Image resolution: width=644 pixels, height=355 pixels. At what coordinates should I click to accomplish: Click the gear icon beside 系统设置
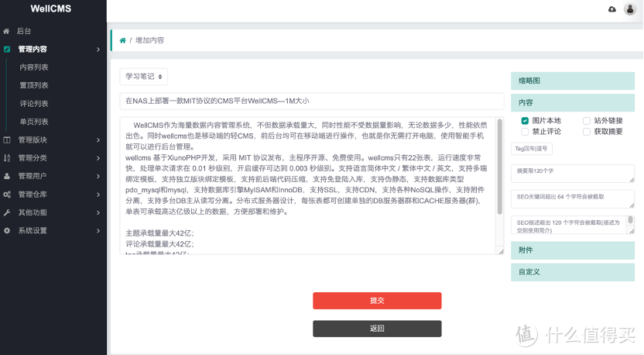click(7, 231)
